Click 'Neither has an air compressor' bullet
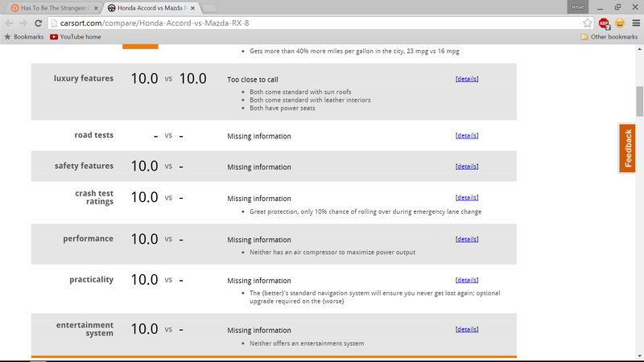The width and height of the screenshot is (644, 362). (x=332, y=252)
